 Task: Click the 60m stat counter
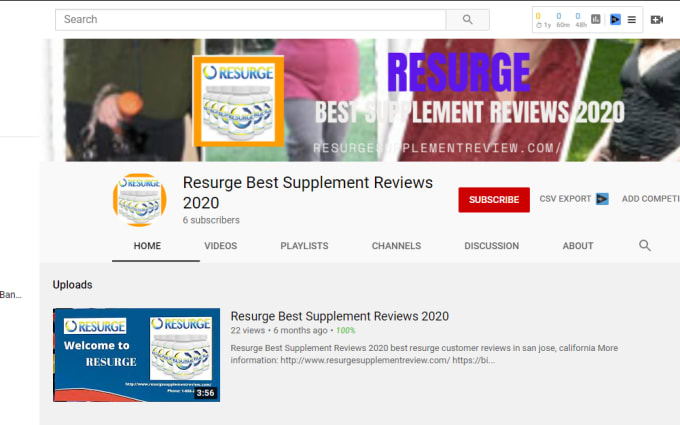(x=562, y=20)
